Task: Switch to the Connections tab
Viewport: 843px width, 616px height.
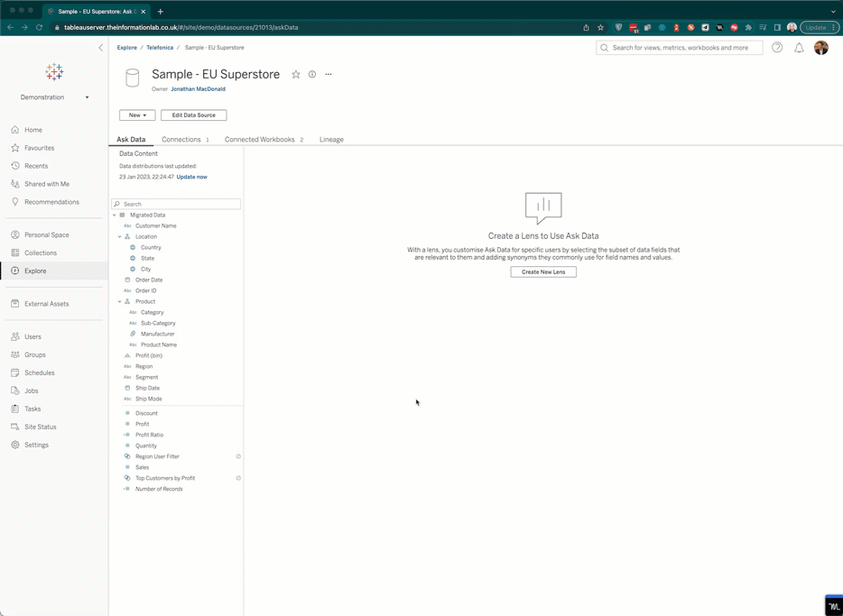Action: (x=185, y=140)
